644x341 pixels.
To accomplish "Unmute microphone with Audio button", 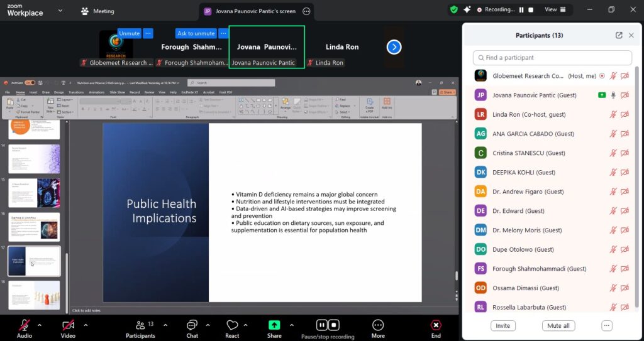I will [x=25, y=325].
